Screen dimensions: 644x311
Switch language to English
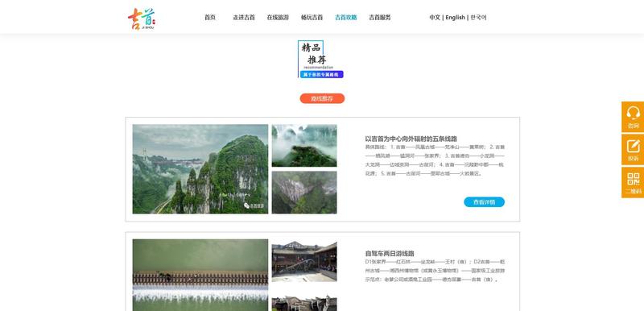coord(455,17)
